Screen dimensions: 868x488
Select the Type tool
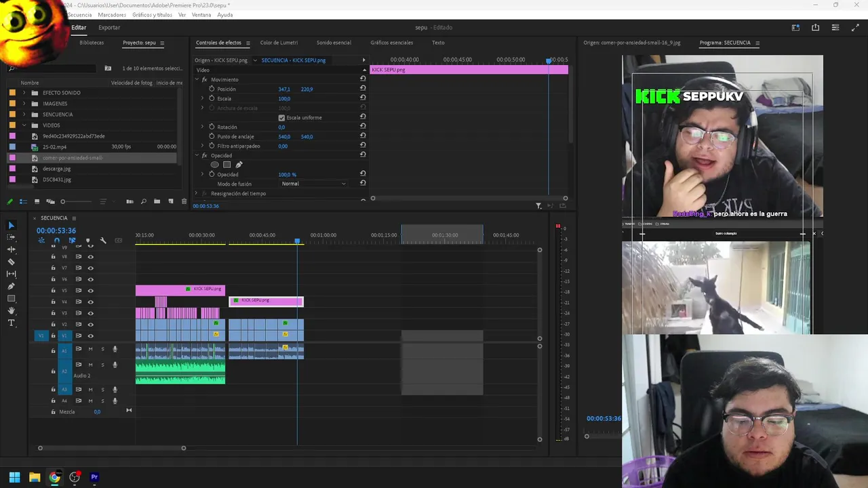(11, 323)
